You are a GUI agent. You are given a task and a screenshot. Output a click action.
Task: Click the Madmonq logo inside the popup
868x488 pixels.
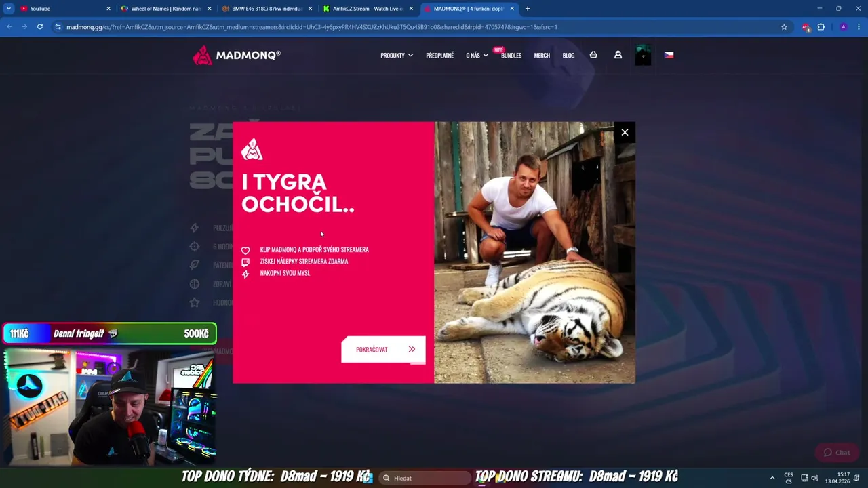(x=252, y=149)
